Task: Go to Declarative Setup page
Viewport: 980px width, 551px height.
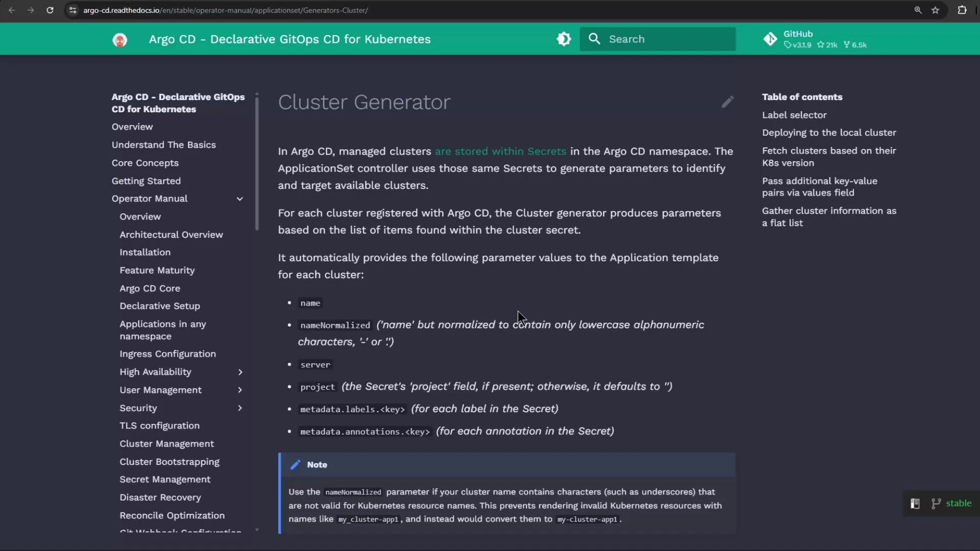Action: tap(160, 306)
